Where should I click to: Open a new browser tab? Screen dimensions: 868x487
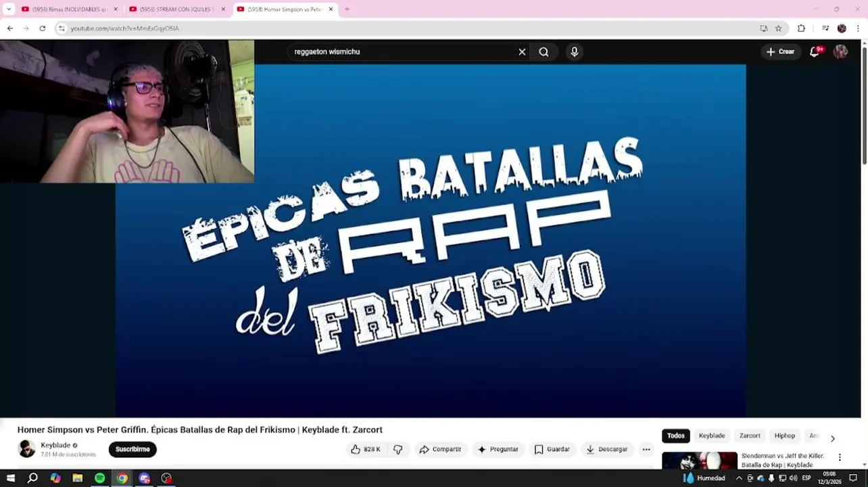(347, 9)
